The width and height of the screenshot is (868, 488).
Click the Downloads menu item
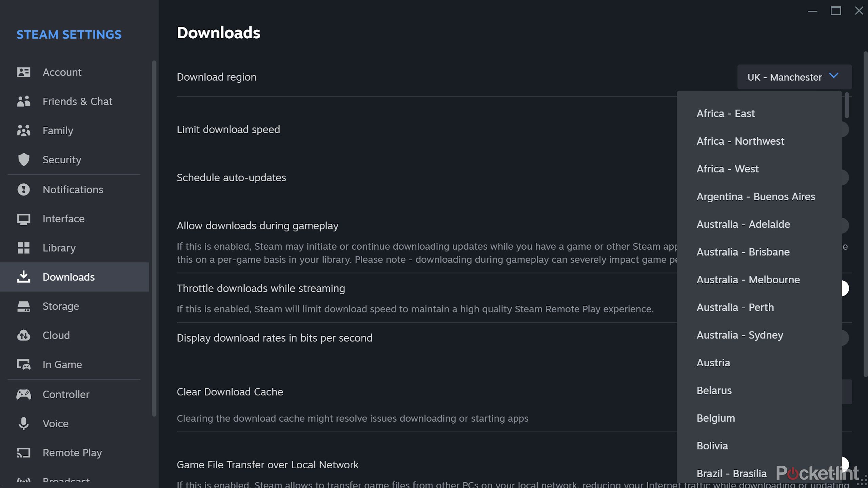(68, 277)
